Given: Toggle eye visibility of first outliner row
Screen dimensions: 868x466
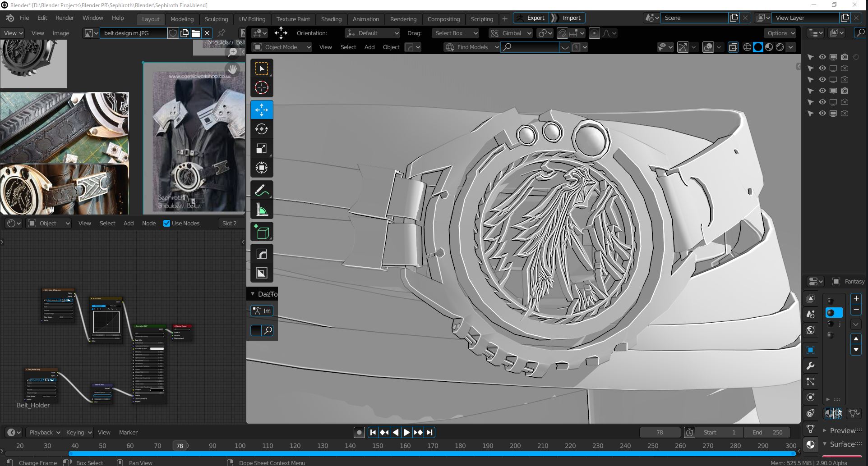Looking at the screenshot, I should pos(822,57).
